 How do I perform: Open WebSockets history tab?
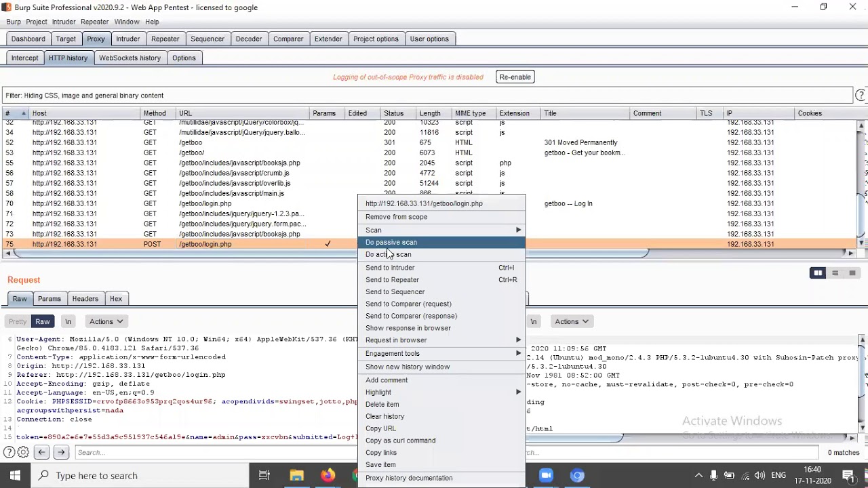(130, 58)
